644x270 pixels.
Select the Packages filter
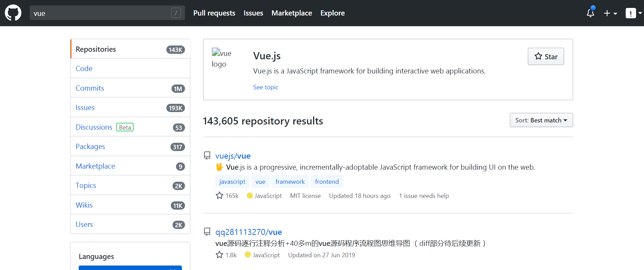[130, 147]
